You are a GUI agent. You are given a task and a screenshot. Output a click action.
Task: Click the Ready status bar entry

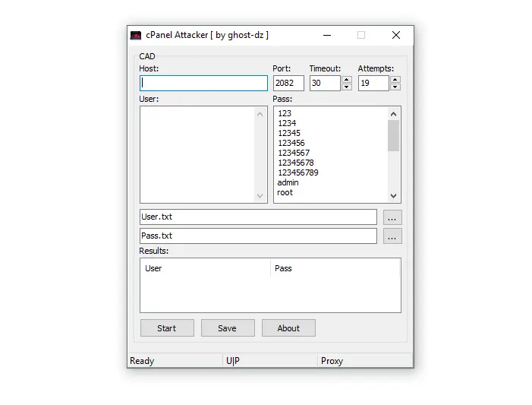click(x=175, y=361)
